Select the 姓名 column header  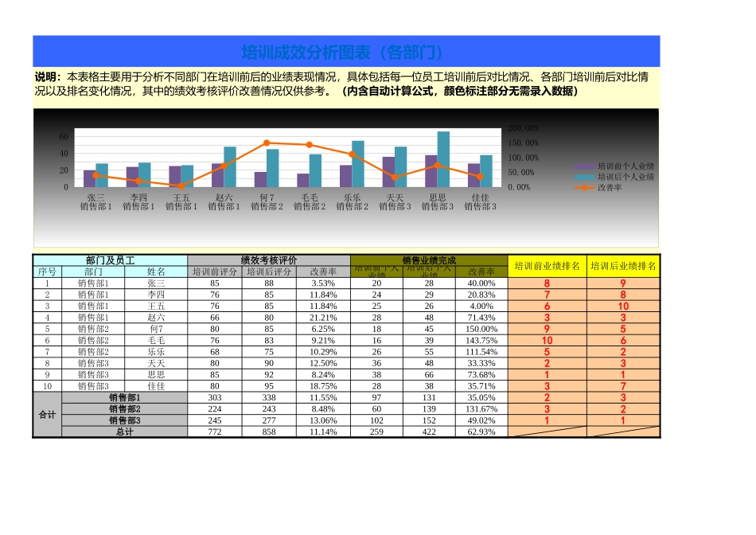click(156, 272)
